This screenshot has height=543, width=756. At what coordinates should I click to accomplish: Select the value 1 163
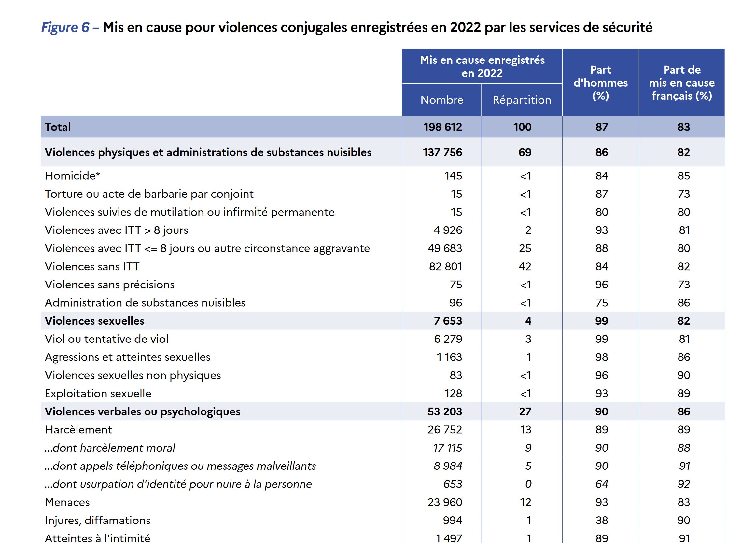[x=449, y=357]
